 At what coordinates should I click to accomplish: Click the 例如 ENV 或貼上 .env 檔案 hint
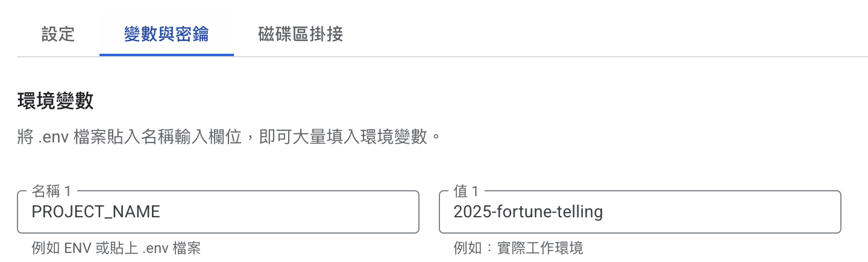(116, 248)
